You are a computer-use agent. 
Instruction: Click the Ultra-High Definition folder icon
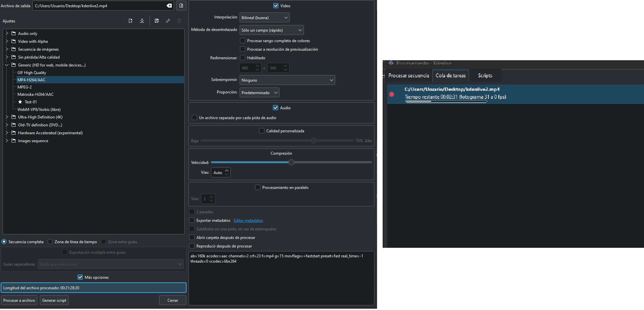pos(14,117)
